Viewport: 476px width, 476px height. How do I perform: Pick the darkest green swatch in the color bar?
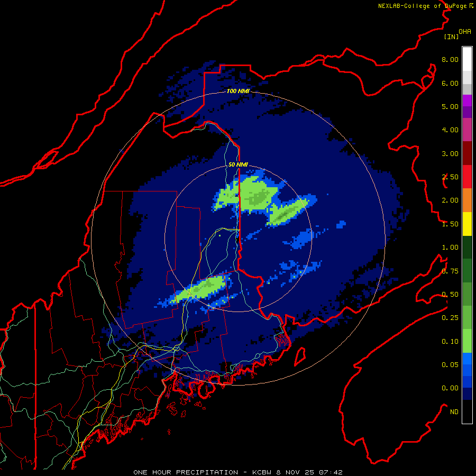click(467, 247)
